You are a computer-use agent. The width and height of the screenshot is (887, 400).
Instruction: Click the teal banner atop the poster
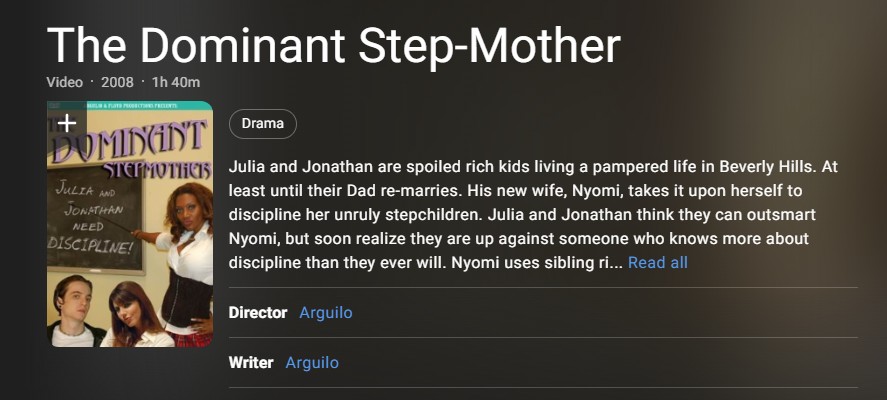coord(130,106)
